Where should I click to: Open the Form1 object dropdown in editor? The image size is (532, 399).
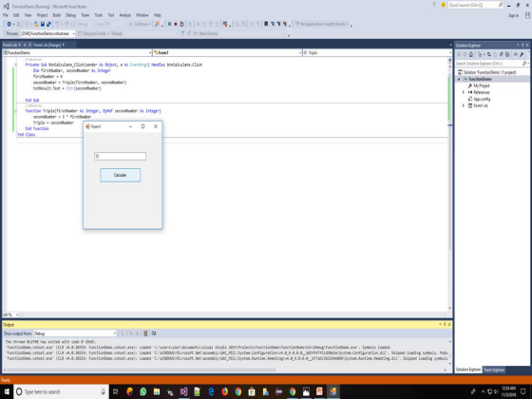click(x=300, y=52)
